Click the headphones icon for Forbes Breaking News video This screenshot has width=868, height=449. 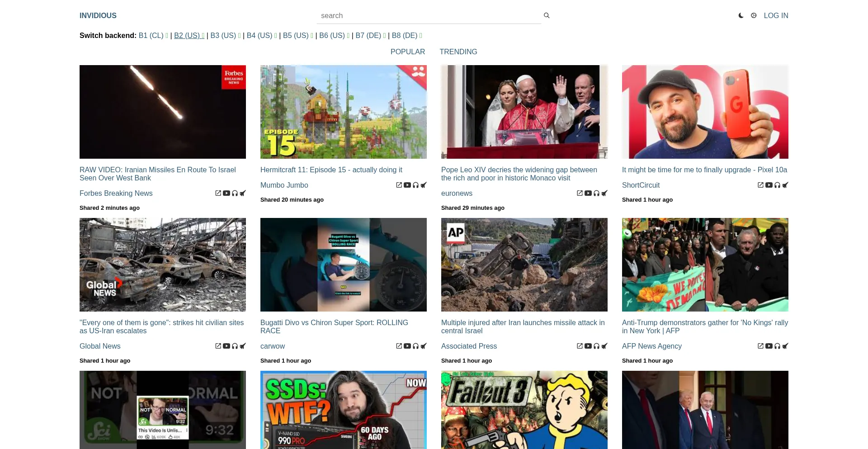click(235, 193)
